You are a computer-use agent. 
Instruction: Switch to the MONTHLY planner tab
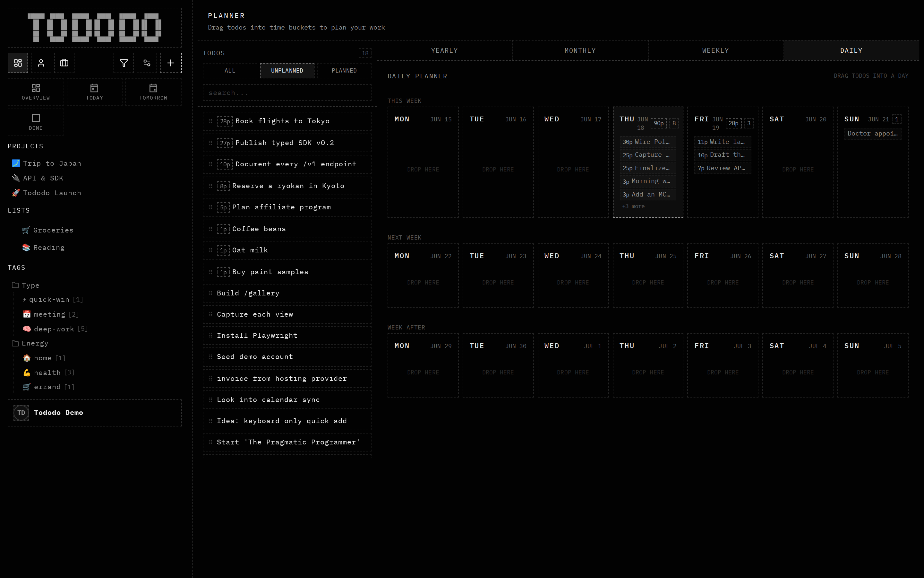(580, 50)
